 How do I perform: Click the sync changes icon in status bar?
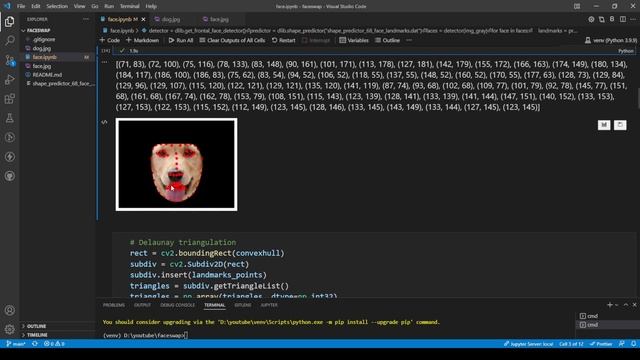(x=35, y=344)
